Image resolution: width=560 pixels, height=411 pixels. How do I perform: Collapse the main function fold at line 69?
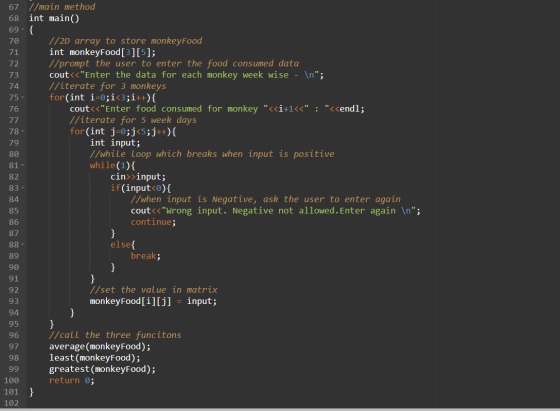point(23,29)
